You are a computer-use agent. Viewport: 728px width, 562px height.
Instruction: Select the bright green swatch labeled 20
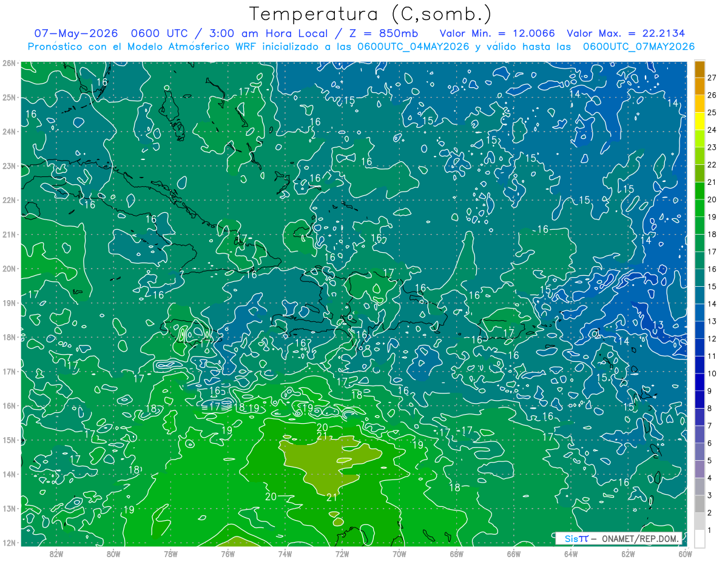pos(699,192)
